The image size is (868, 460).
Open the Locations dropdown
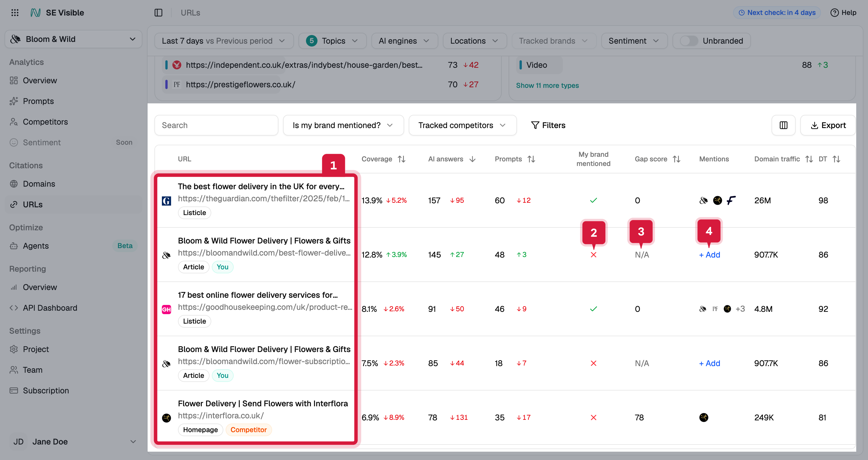click(x=474, y=41)
